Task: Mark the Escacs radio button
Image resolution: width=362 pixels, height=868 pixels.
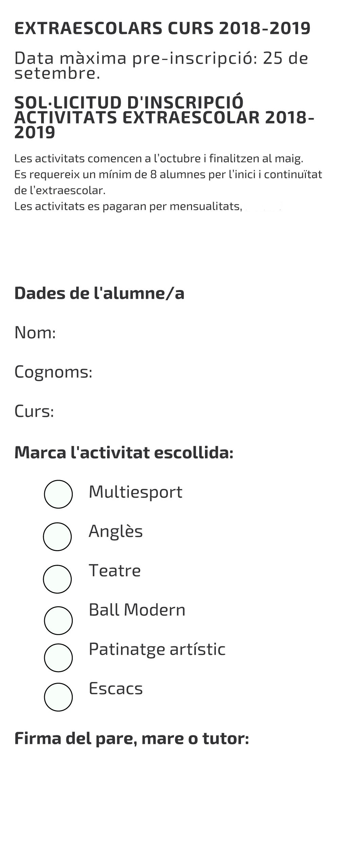Action: point(58,697)
